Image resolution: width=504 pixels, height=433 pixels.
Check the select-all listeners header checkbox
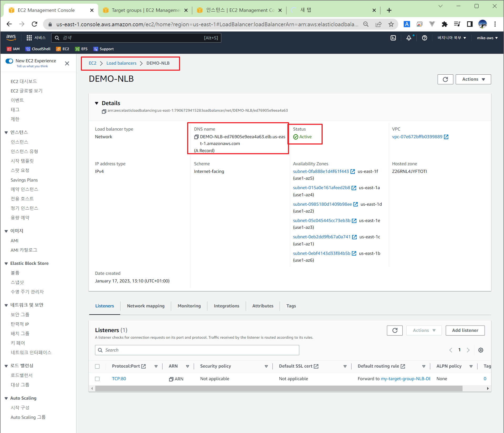[x=97, y=366]
